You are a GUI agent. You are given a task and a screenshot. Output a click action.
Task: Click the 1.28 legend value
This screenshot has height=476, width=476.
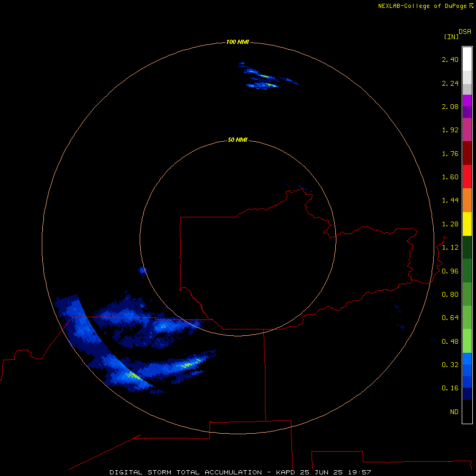(x=450, y=224)
